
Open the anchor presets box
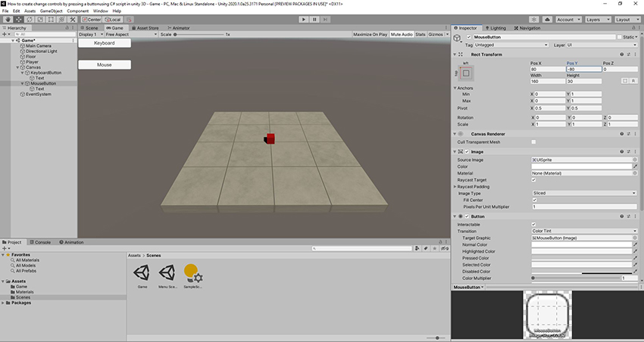click(466, 73)
